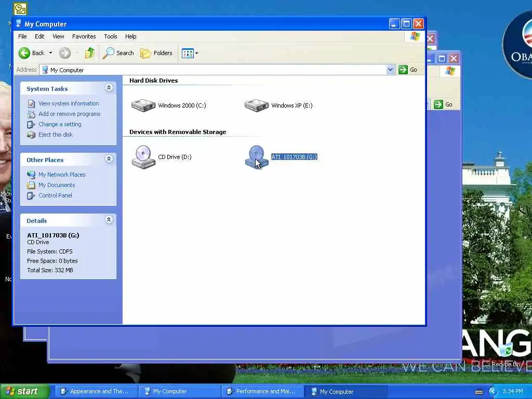The height and width of the screenshot is (399, 532).
Task: Click the CD Drive (D:) label
Action: (x=175, y=157)
